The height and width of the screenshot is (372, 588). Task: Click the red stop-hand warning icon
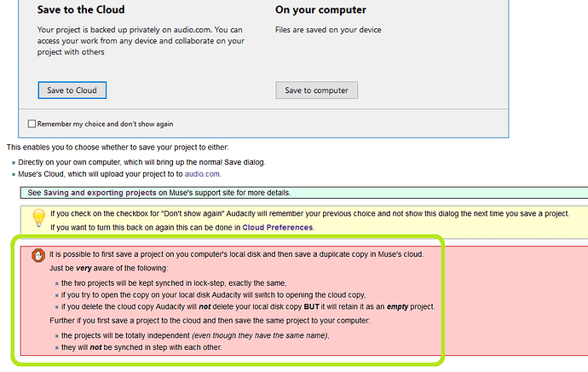pos(37,254)
